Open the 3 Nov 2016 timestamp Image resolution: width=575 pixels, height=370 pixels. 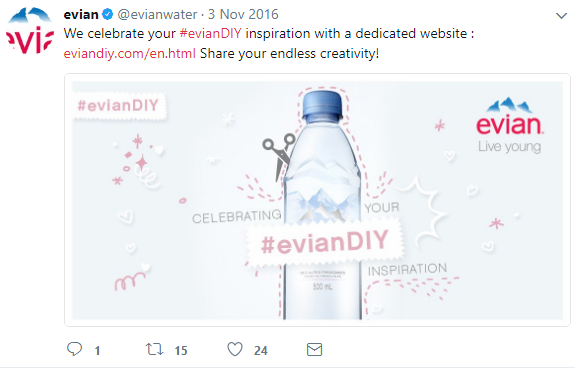tap(243, 14)
